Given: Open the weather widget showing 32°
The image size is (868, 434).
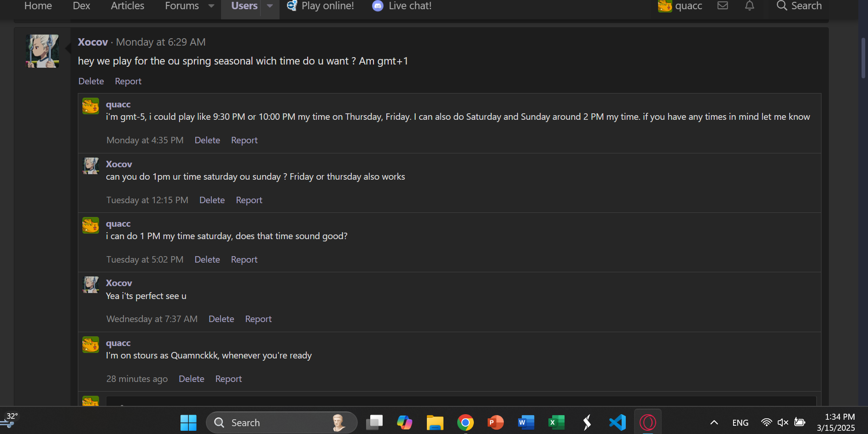Looking at the screenshot, I should pos(10,421).
